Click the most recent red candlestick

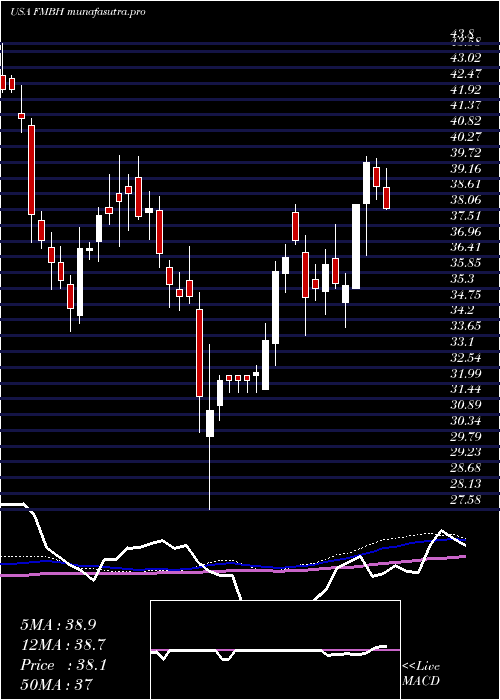point(387,198)
